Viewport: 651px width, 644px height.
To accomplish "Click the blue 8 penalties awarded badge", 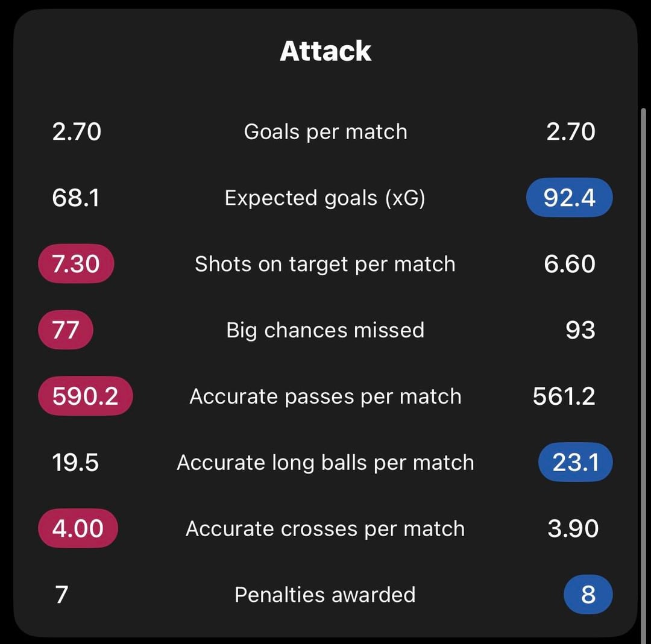I will [x=588, y=595].
